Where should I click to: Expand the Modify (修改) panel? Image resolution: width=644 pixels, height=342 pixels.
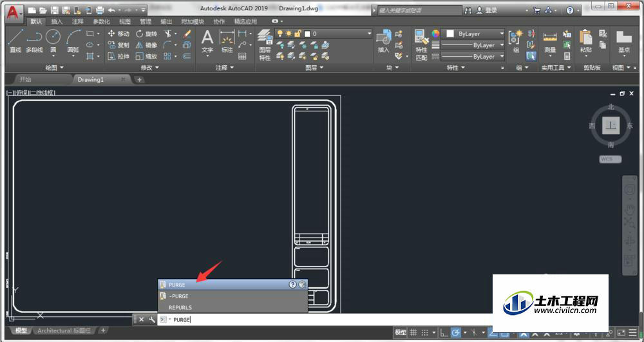(150, 68)
